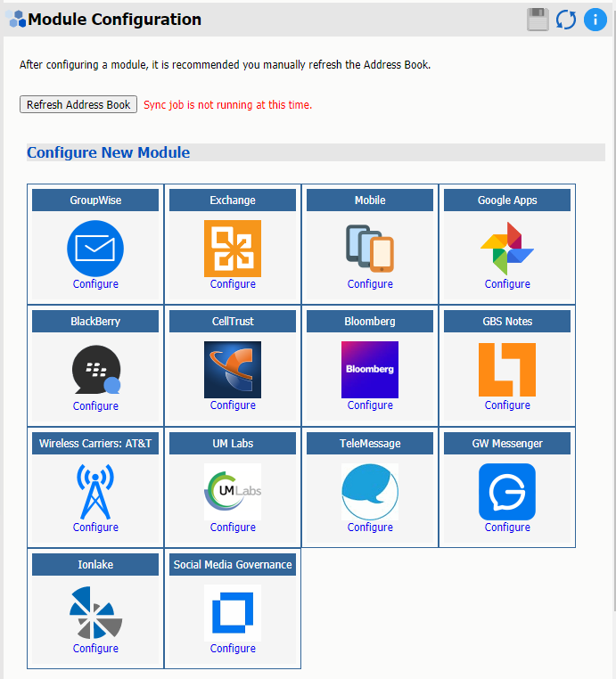Click the Bloomberg module header
The width and height of the screenshot is (616, 679).
(x=370, y=322)
